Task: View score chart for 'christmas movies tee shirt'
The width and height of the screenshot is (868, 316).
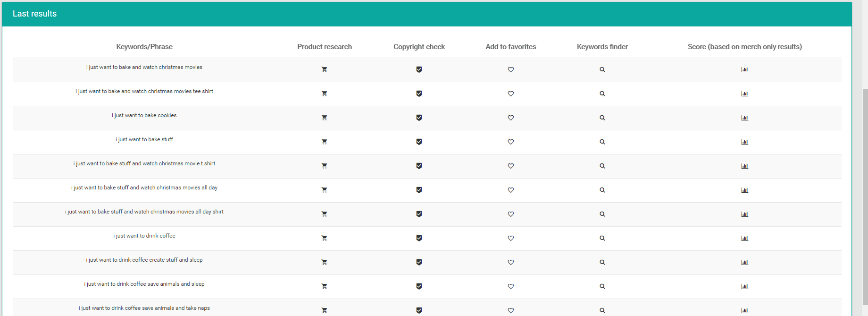Action: (x=744, y=94)
